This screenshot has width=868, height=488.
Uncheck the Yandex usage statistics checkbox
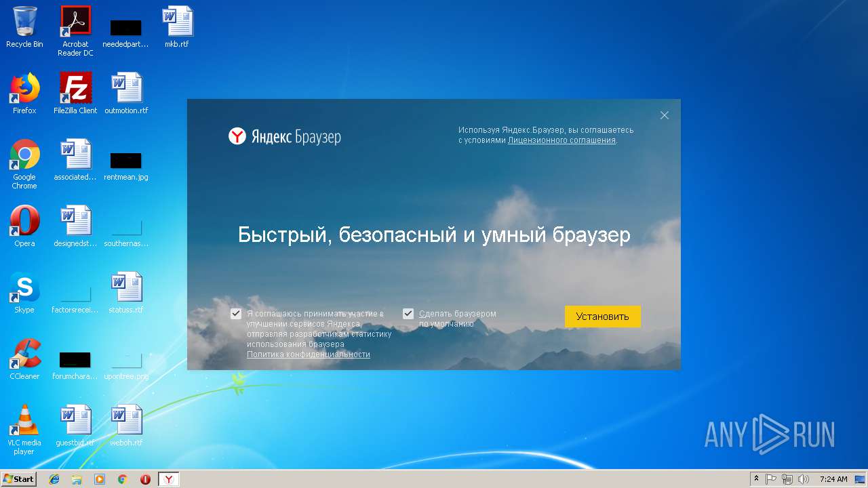pyautogui.click(x=236, y=314)
